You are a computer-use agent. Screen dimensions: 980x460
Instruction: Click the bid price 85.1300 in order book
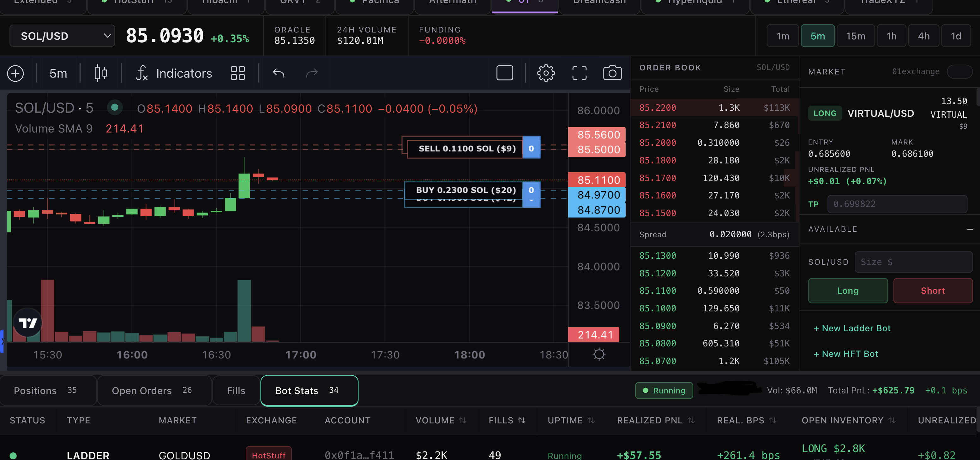pyautogui.click(x=658, y=256)
